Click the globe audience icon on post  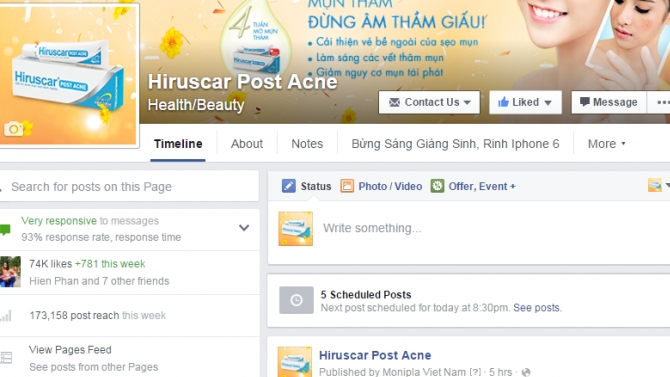point(526,372)
